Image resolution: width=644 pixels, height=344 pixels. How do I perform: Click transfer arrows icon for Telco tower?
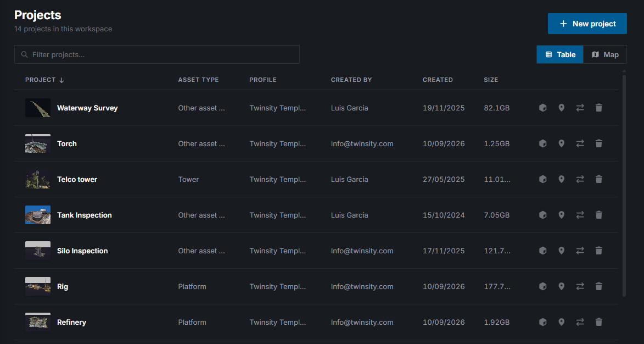pyautogui.click(x=580, y=179)
